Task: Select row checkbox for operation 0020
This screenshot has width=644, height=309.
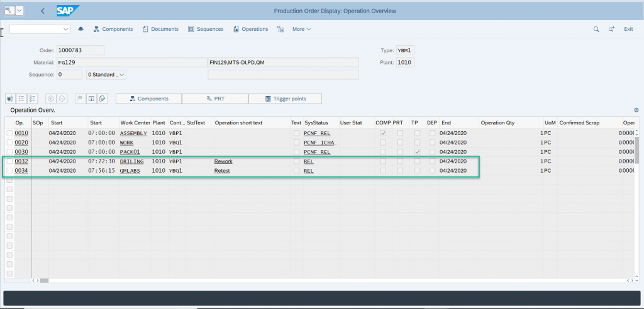Action: pos(9,143)
